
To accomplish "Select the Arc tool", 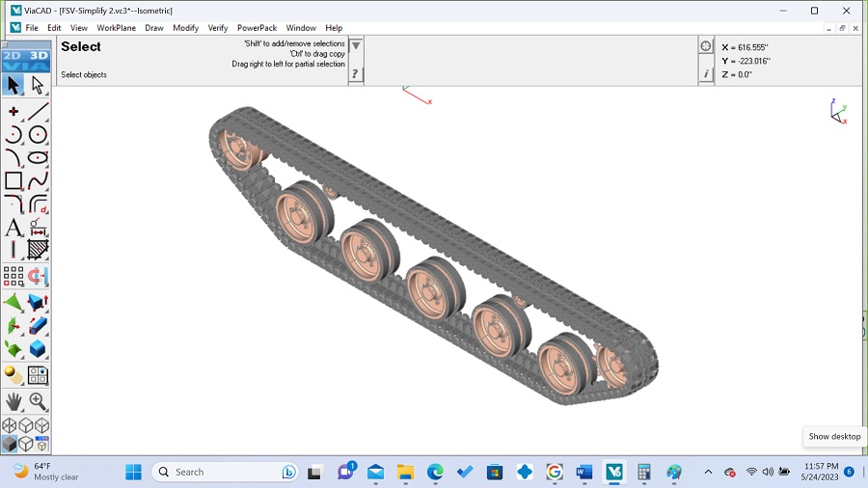I will tap(14, 134).
